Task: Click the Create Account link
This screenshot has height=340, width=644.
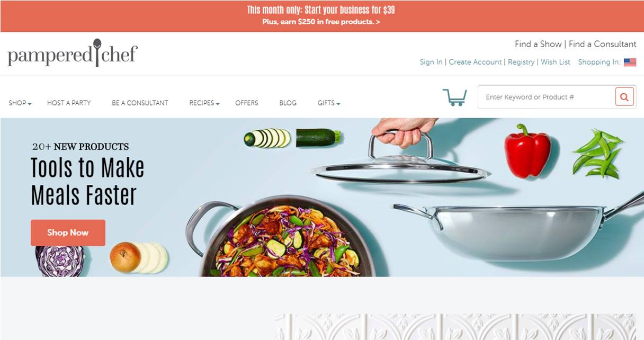Action: pos(475,62)
